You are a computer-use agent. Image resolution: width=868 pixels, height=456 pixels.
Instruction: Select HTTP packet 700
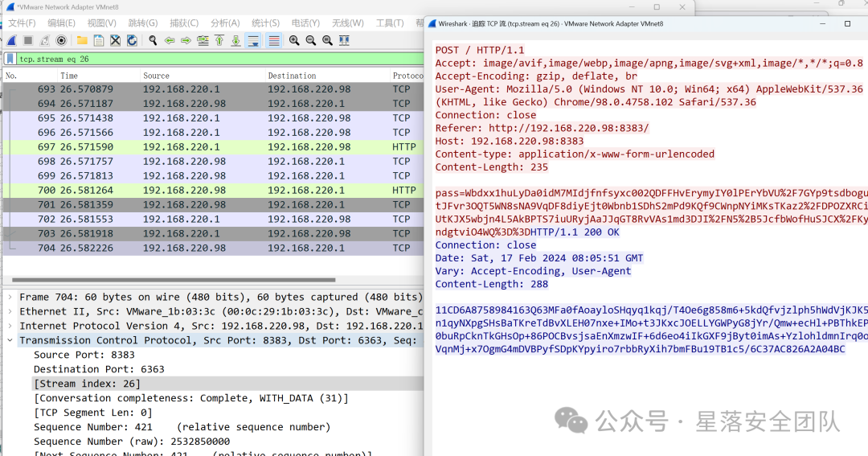[x=214, y=190]
